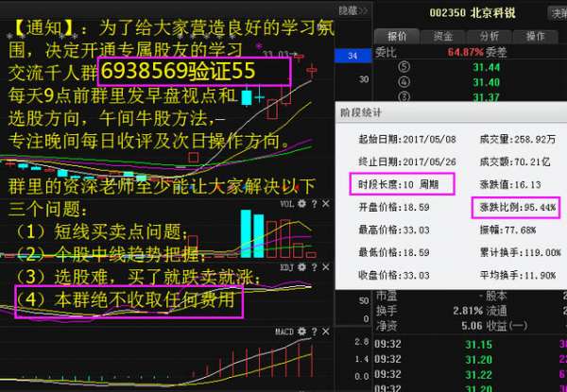
Task: Close the MACD indicator panel
Action: point(326,332)
